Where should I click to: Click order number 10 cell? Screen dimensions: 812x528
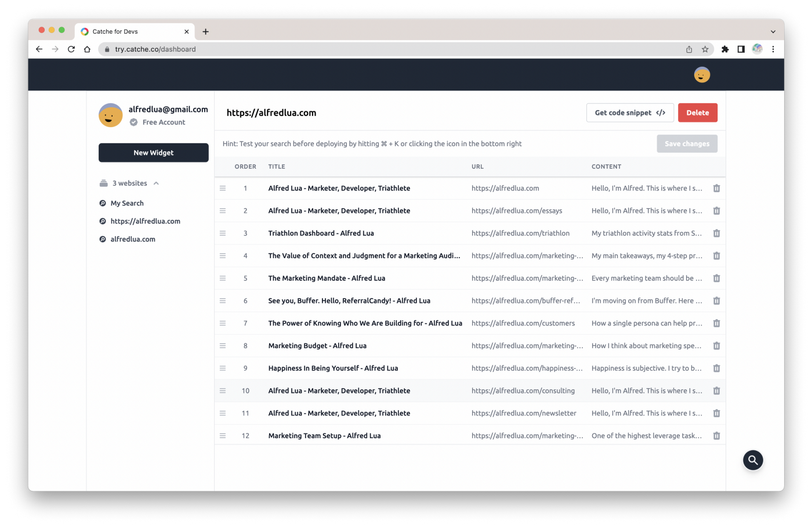point(245,390)
